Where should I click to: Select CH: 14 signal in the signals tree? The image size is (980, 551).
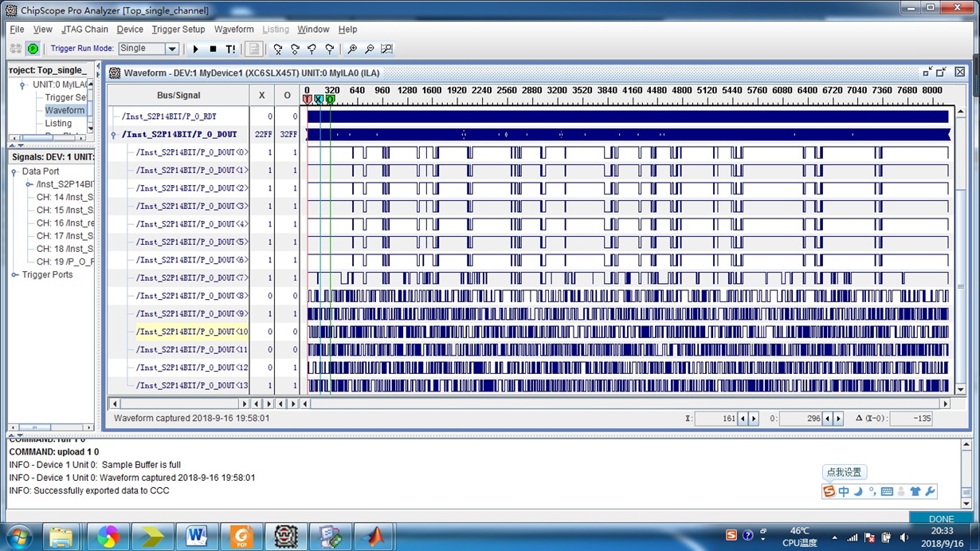pos(65,197)
